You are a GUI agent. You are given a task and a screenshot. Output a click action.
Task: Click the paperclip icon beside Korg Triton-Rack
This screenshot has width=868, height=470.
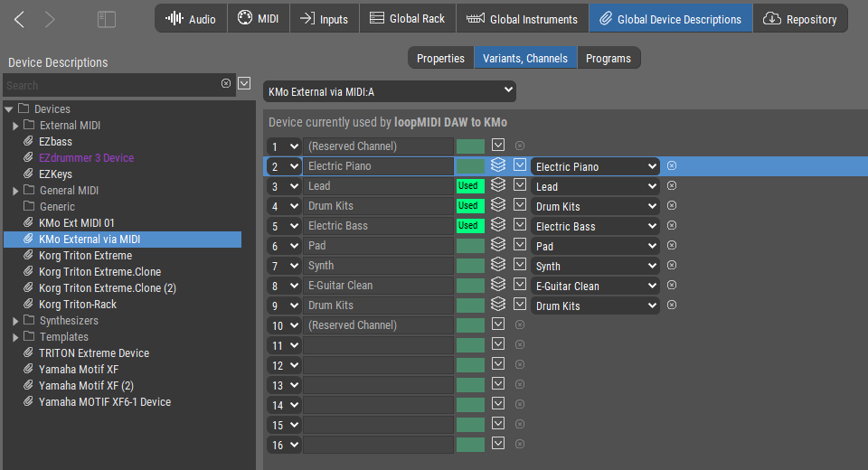click(x=28, y=305)
